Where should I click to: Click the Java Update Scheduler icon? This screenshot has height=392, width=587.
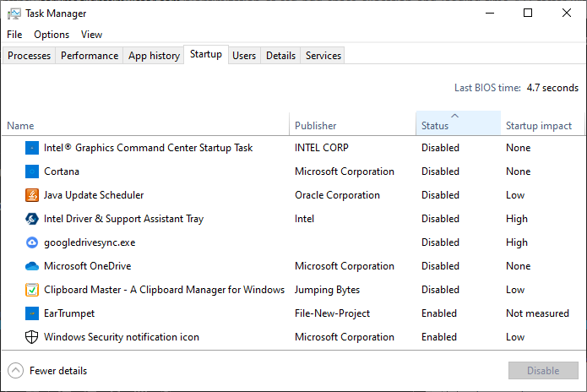32,195
